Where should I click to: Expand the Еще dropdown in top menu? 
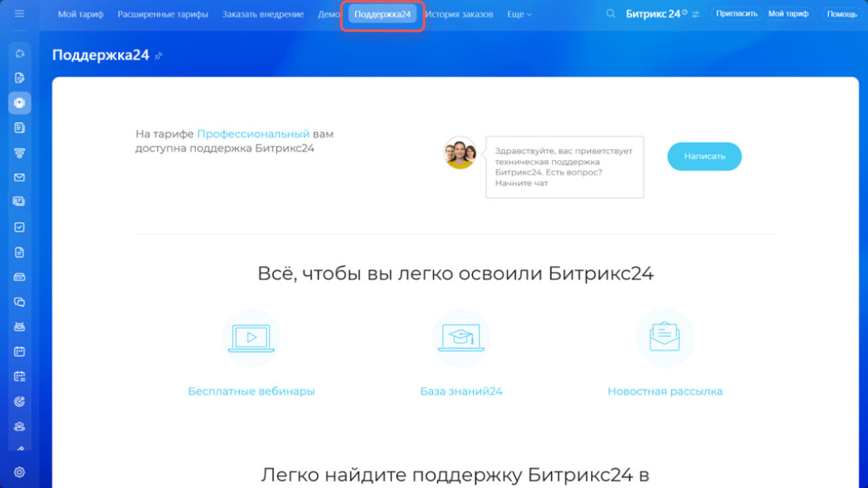pos(519,14)
